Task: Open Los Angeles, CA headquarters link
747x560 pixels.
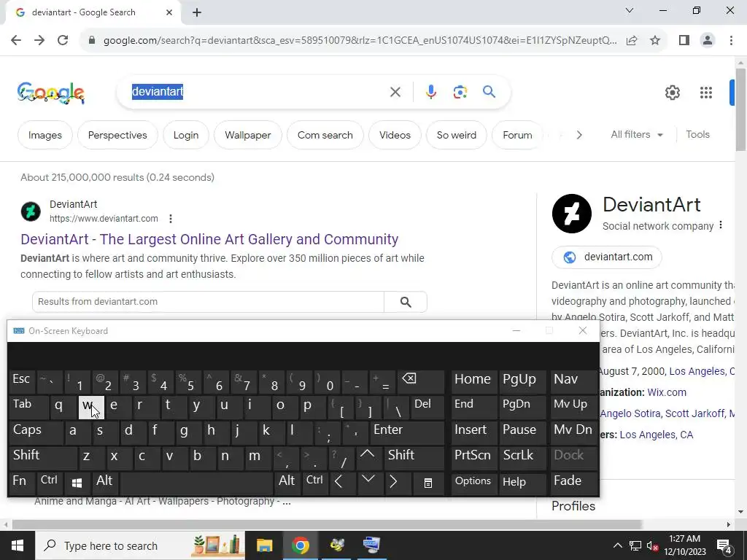Action: pyautogui.click(x=656, y=435)
